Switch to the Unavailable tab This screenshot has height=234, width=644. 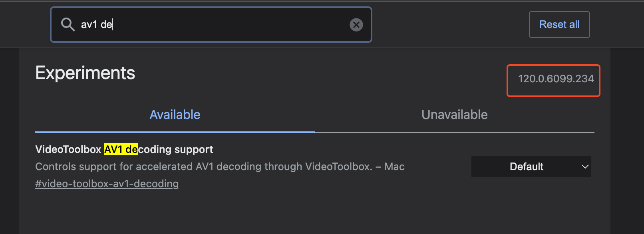point(454,115)
